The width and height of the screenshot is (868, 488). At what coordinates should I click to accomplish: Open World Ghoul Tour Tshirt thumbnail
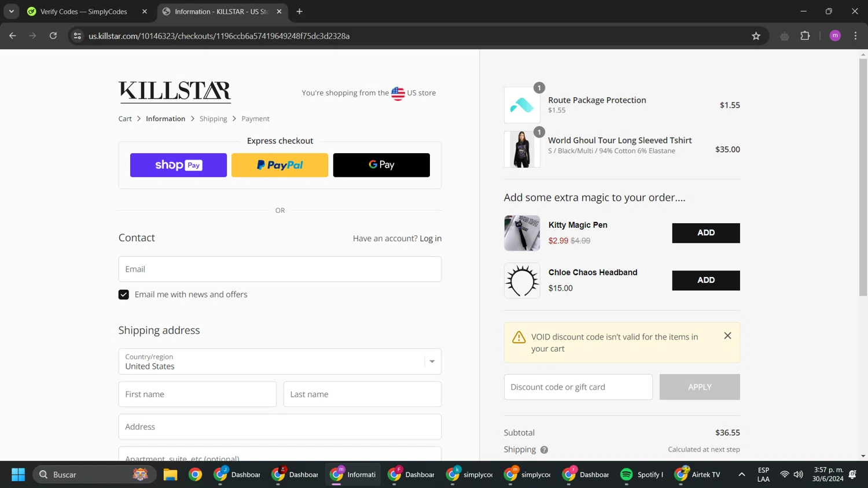[522, 149]
